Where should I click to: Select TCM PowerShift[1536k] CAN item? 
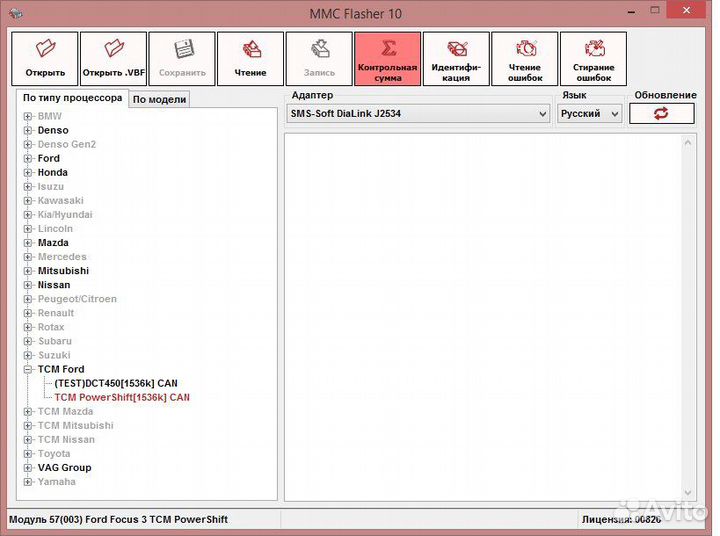click(121, 398)
